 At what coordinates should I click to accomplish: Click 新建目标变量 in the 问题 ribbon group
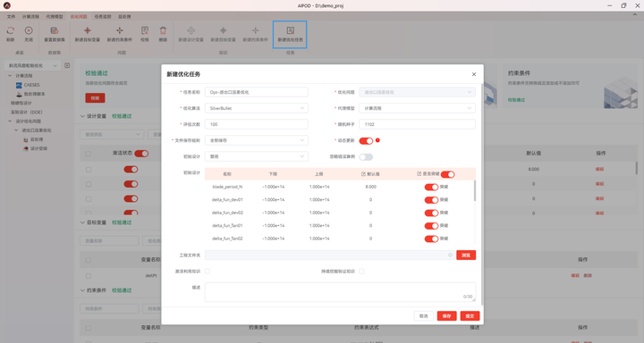coord(87,34)
